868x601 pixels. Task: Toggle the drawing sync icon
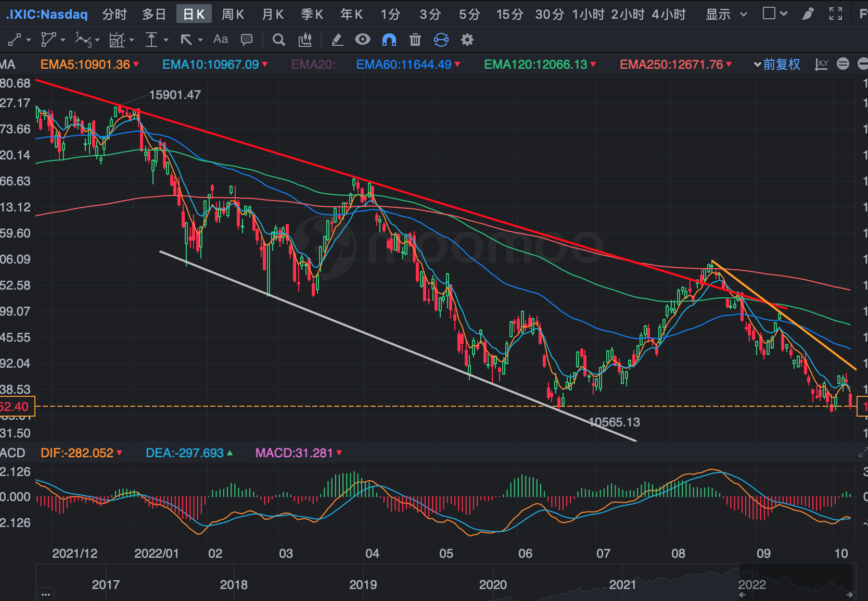pos(441,40)
